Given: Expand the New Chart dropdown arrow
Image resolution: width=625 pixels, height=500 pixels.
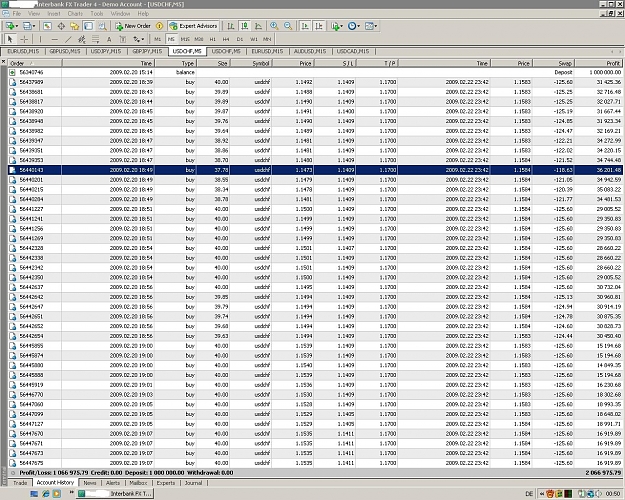Looking at the screenshot, I should click(x=17, y=26).
